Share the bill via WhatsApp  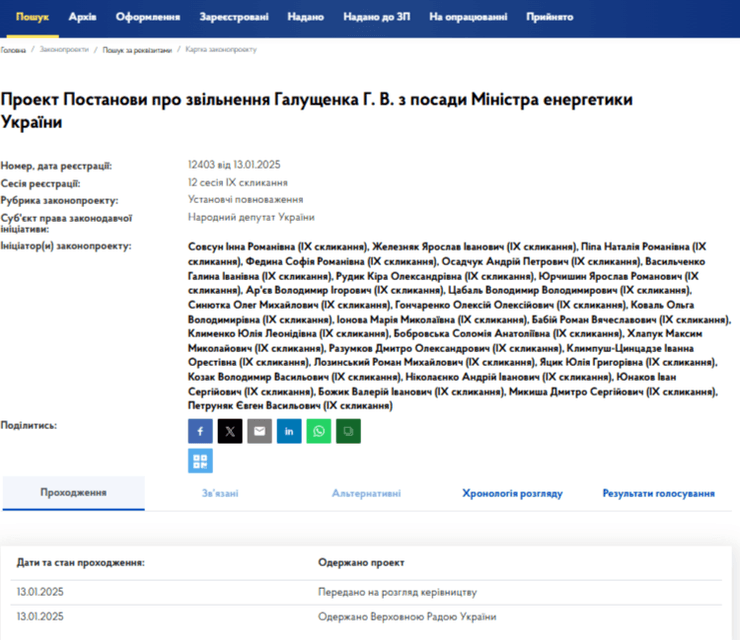pos(319,431)
